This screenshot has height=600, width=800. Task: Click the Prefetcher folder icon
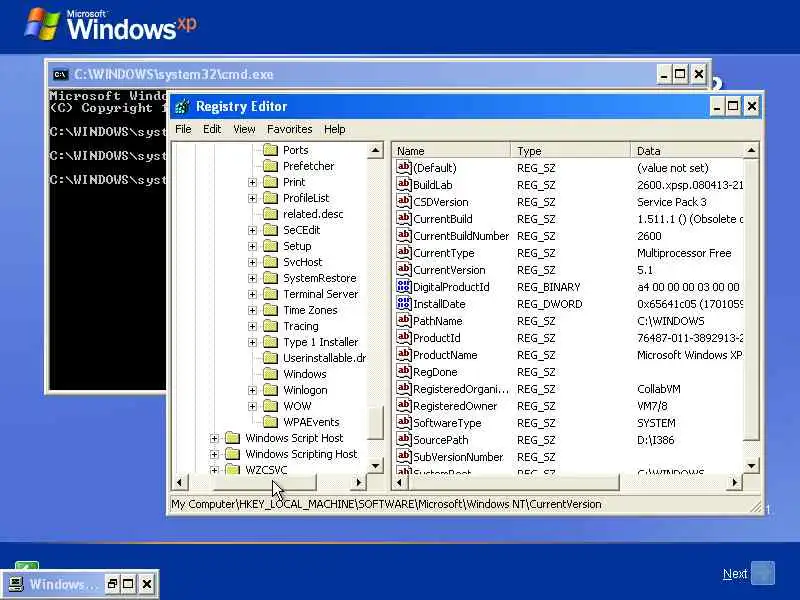(x=270, y=166)
